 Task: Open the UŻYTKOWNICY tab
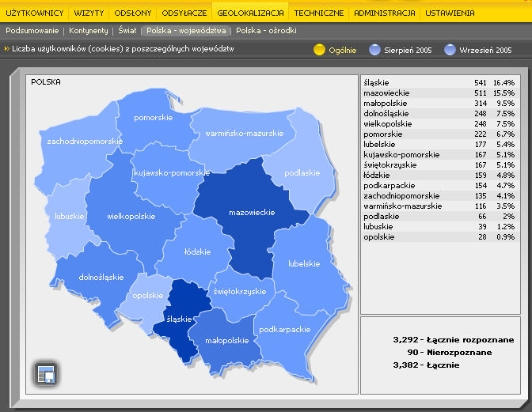(x=35, y=13)
